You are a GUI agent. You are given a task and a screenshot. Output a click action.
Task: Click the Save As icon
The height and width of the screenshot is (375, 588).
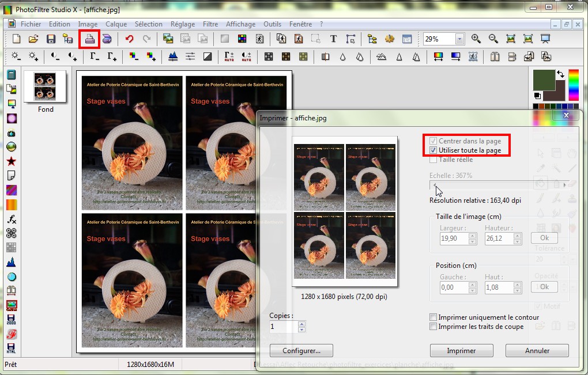click(x=68, y=39)
